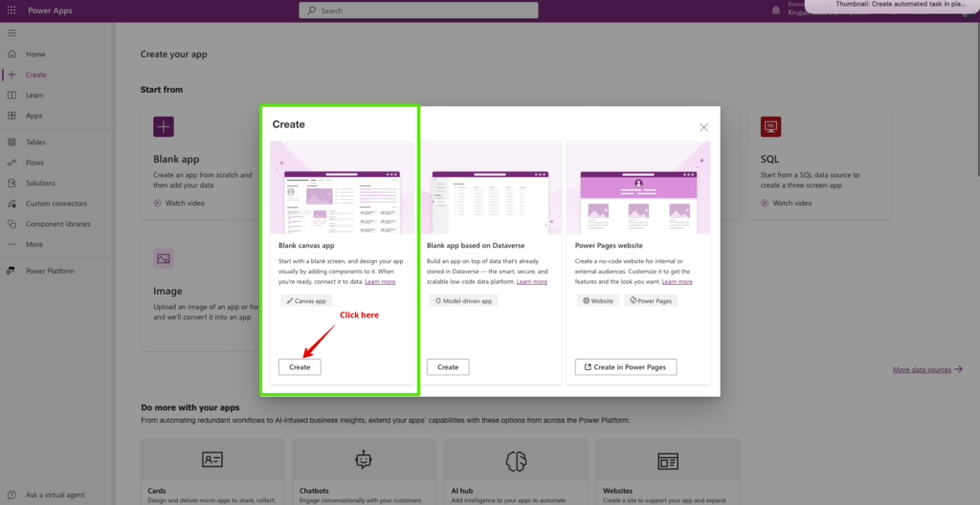Open the Learn book icon
The height and width of the screenshot is (505, 980).
(11, 95)
